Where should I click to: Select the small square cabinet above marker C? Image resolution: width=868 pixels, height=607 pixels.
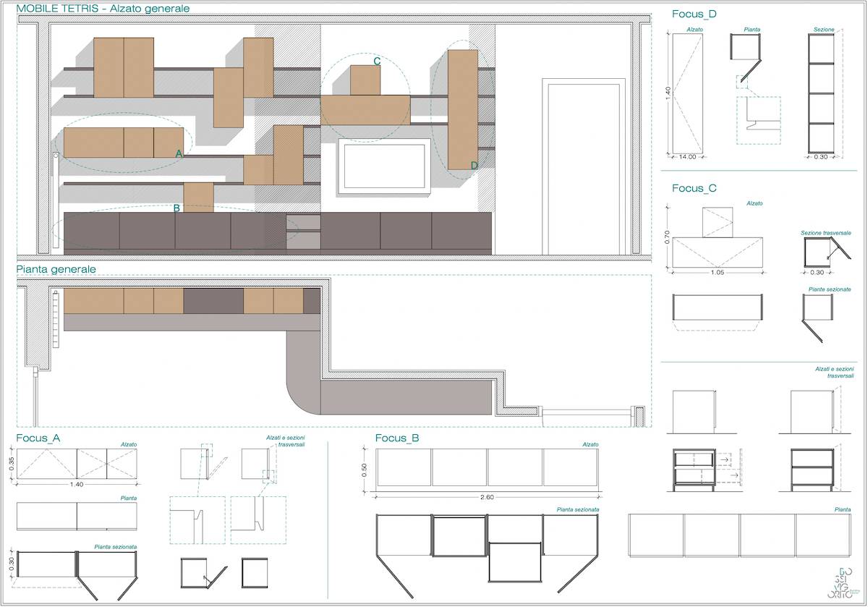click(365, 80)
